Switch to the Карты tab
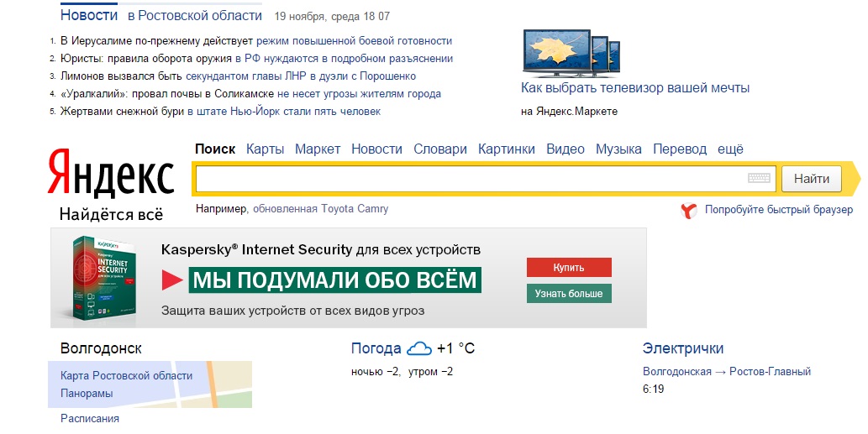Screen dimensions: 868x434 coord(266,149)
